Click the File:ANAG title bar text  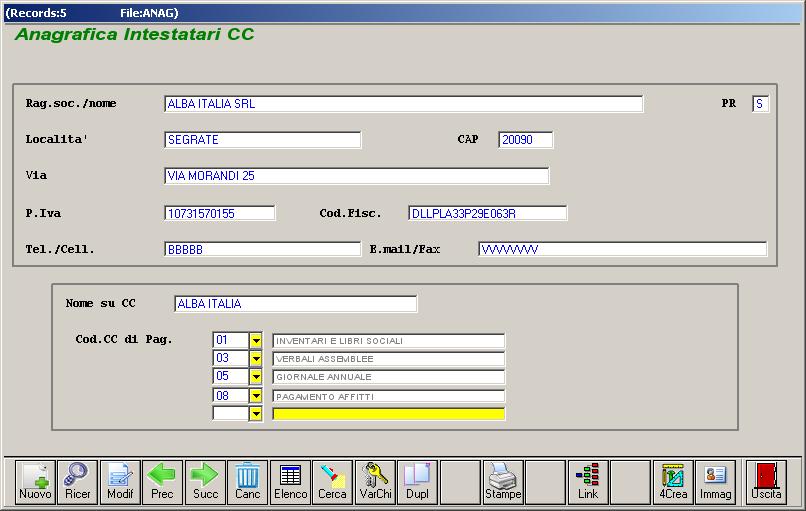[x=149, y=13]
